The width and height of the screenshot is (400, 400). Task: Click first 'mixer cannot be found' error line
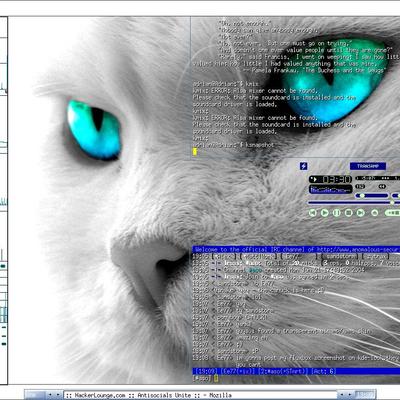[x=255, y=91]
